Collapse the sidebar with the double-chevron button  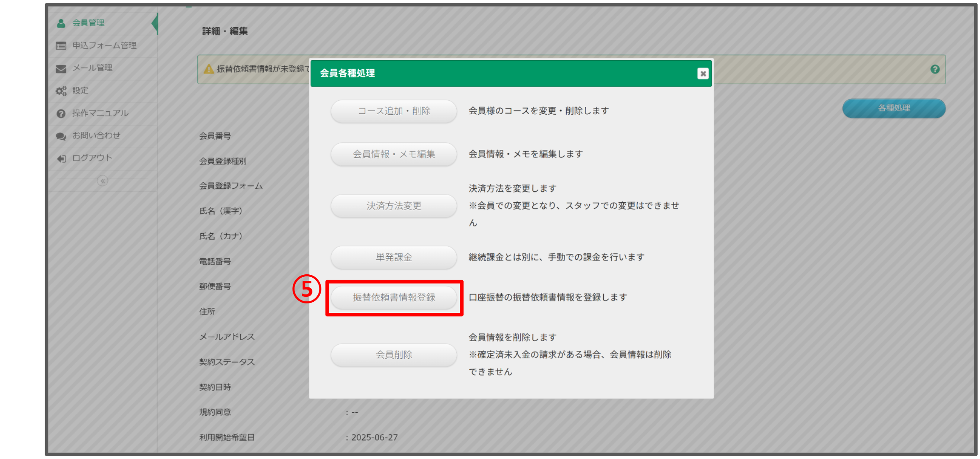coord(102,180)
